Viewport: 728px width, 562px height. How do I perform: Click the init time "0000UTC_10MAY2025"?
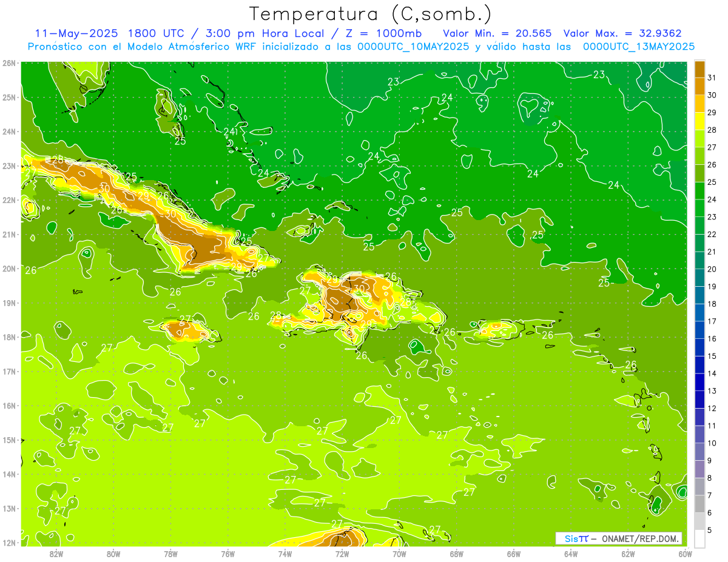click(414, 47)
